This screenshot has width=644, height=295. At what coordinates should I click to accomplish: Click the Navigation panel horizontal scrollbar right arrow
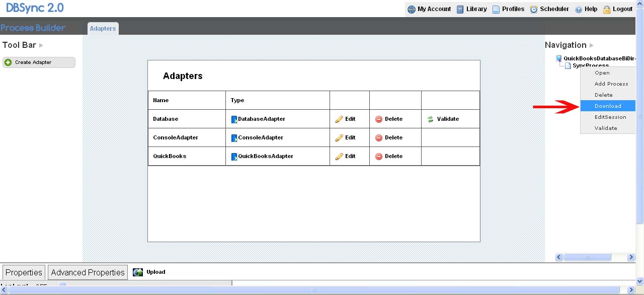click(631, 257)
